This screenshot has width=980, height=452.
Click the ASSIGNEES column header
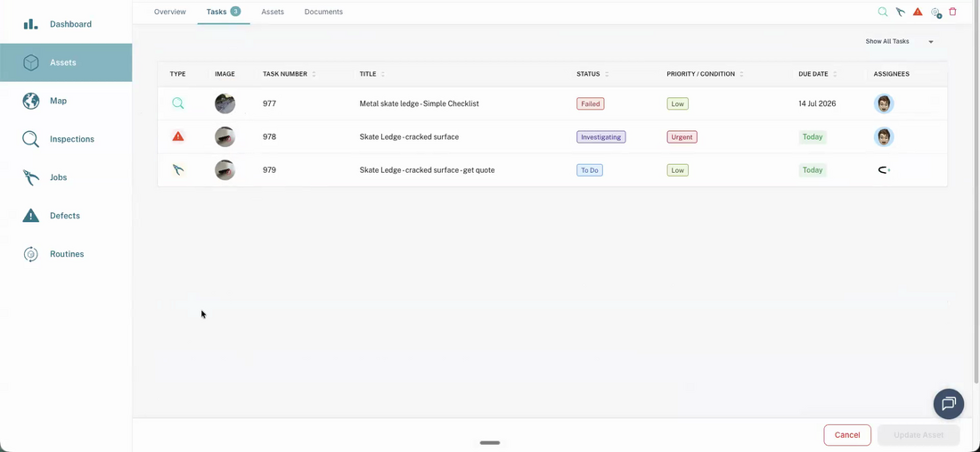pos(891,74)
